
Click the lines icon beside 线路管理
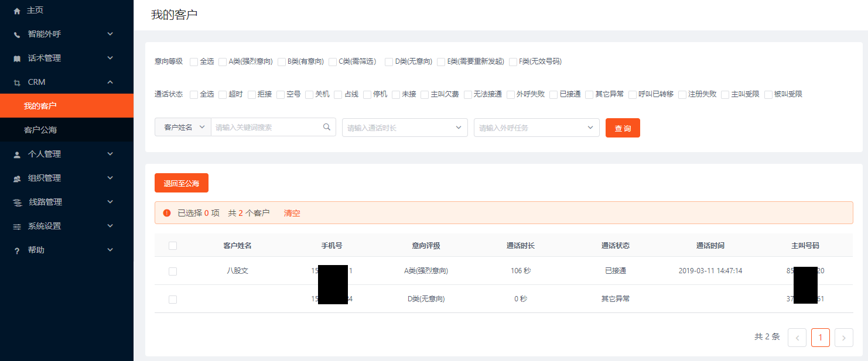(18, 202)
